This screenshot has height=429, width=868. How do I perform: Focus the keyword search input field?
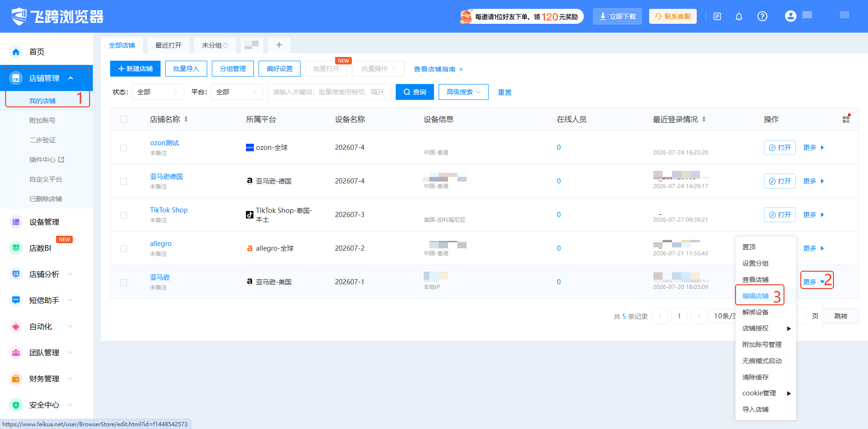[329, 92]
